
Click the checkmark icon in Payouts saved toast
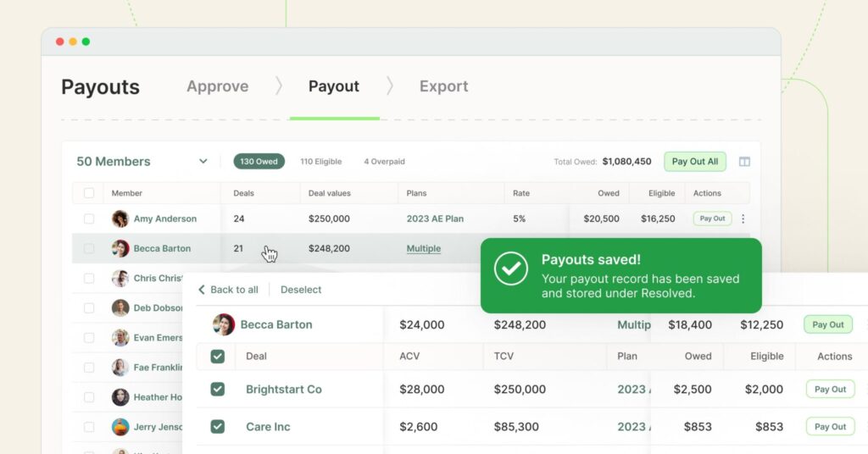coord(510,269)
